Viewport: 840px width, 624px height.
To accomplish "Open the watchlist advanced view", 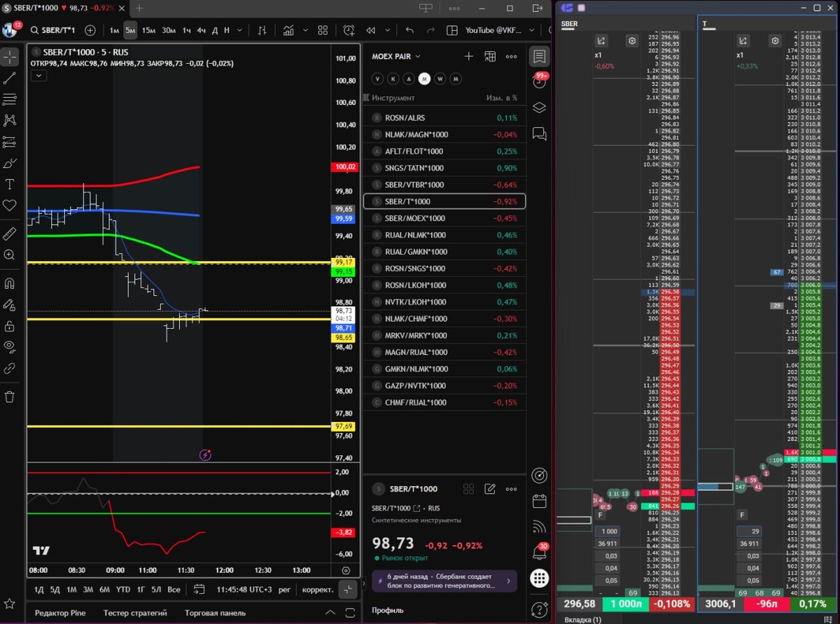I will 490,56.
